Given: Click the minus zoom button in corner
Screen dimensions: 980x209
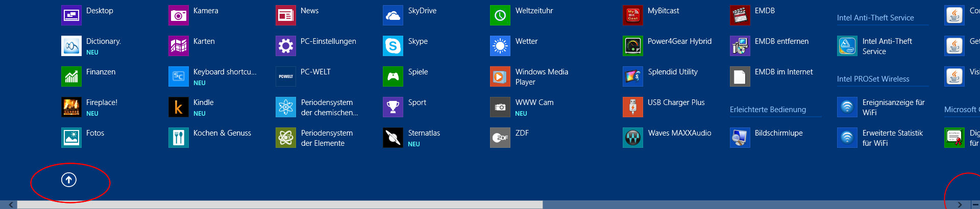Looking at the screenshot, I should 975,204.
